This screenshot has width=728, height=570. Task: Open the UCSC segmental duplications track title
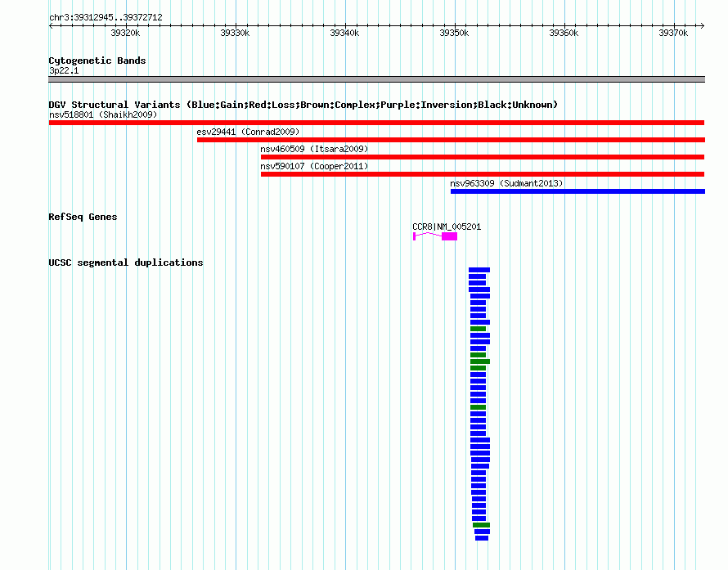(x=126, y=263)
